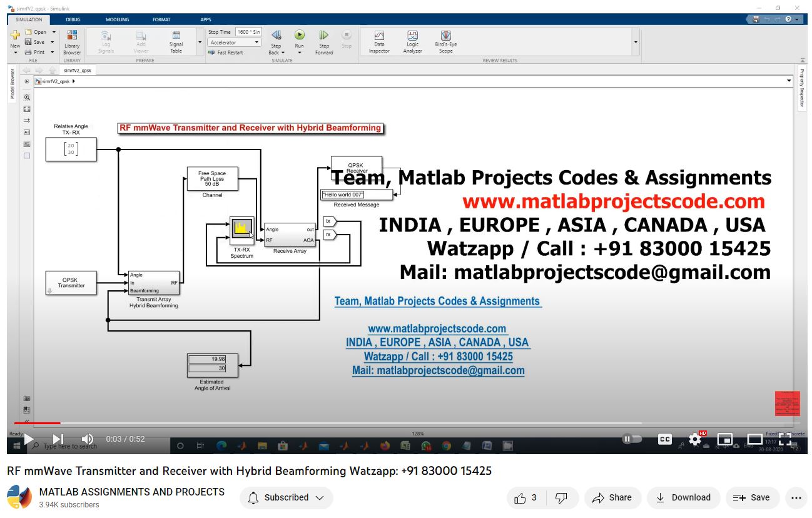Click the TX-RX Spectrum block

(241, 229)
